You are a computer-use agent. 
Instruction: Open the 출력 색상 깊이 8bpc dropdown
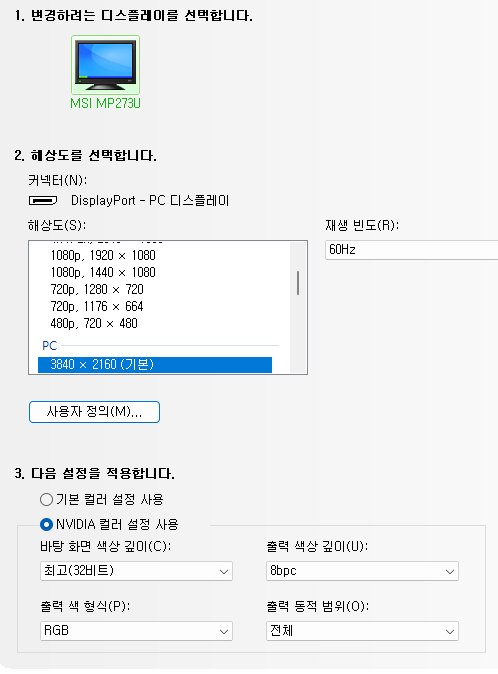(x=362, y=571)
